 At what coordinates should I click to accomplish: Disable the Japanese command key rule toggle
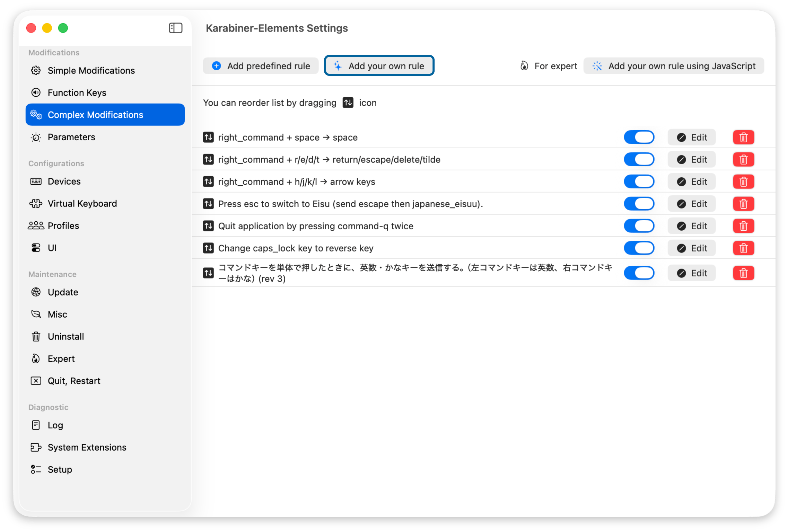coord(639,273)
